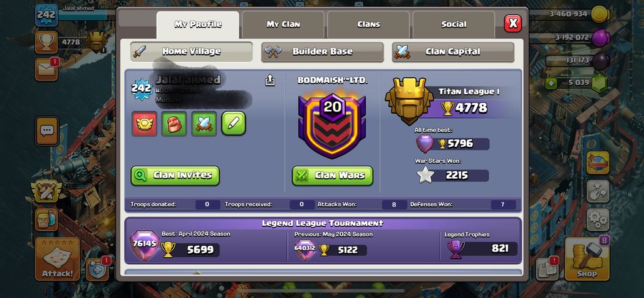Edit labels with the green pencil icon

pyautogui.click(x=234, y=124)
